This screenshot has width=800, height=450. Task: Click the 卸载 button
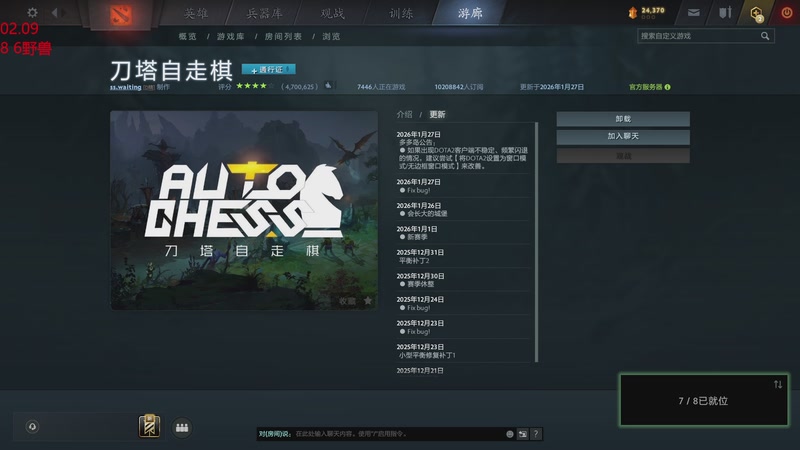click(623, 119)
